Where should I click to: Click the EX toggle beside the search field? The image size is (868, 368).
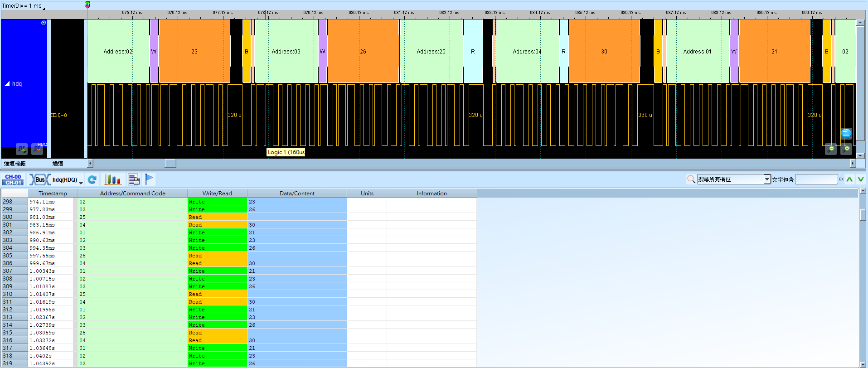pyautogui.click(x=841, y=179)
